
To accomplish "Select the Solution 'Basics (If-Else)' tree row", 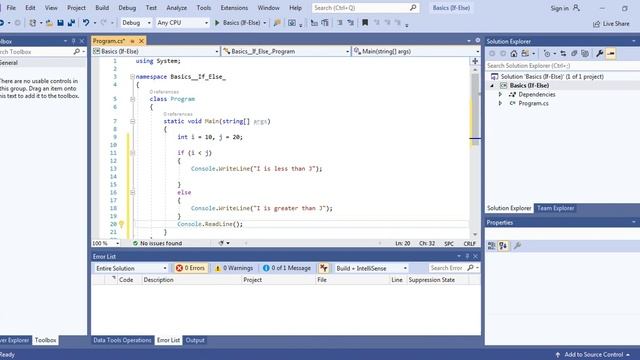I will (x=562, y=77).
